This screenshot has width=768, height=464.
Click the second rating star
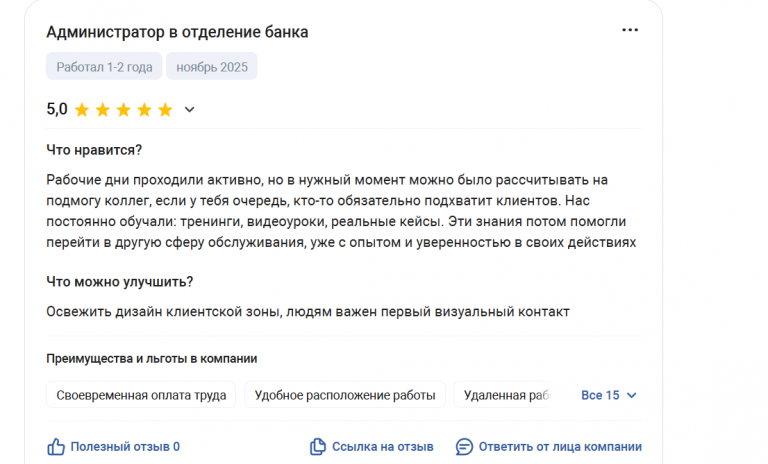(102, 110)
